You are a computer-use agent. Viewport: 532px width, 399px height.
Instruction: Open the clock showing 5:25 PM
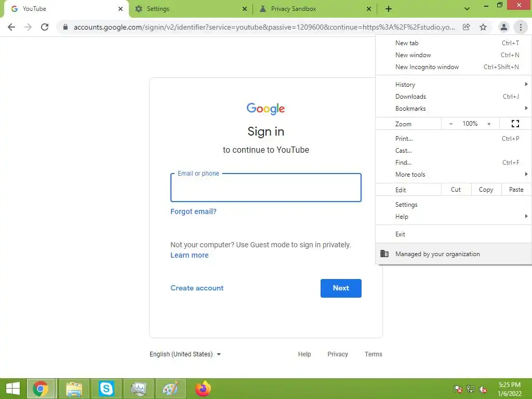tap(510, 389)
